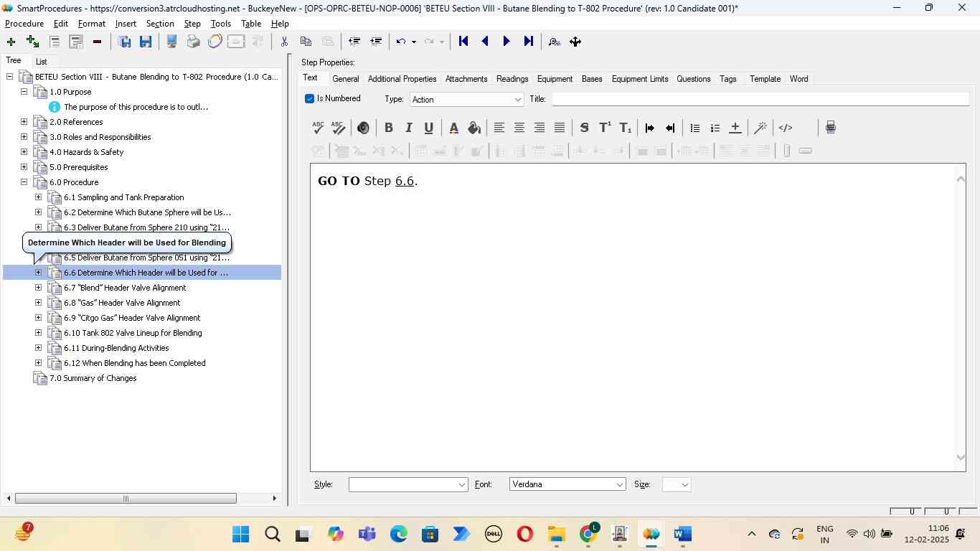Collapse the 1.0 Purpose node

[24, 92]
